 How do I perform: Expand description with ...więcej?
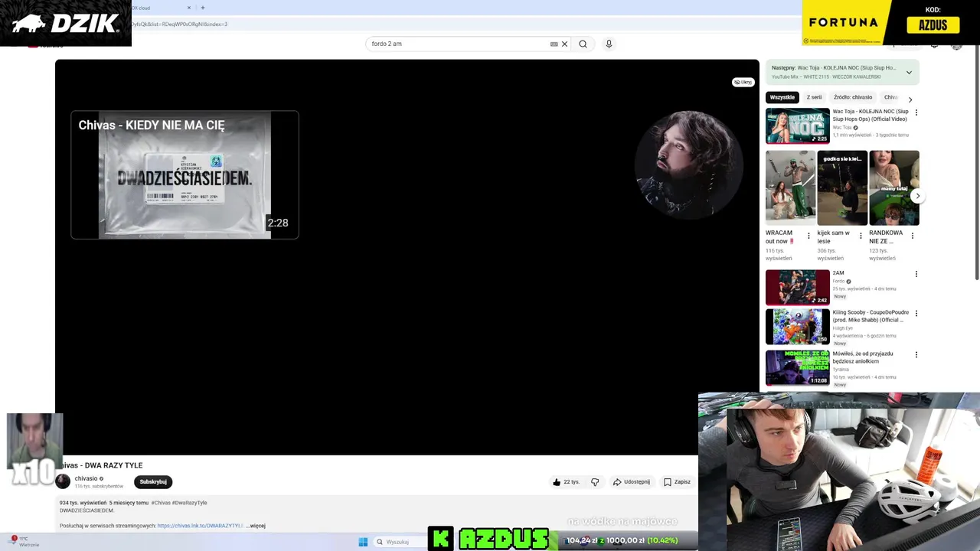(256, 526)
